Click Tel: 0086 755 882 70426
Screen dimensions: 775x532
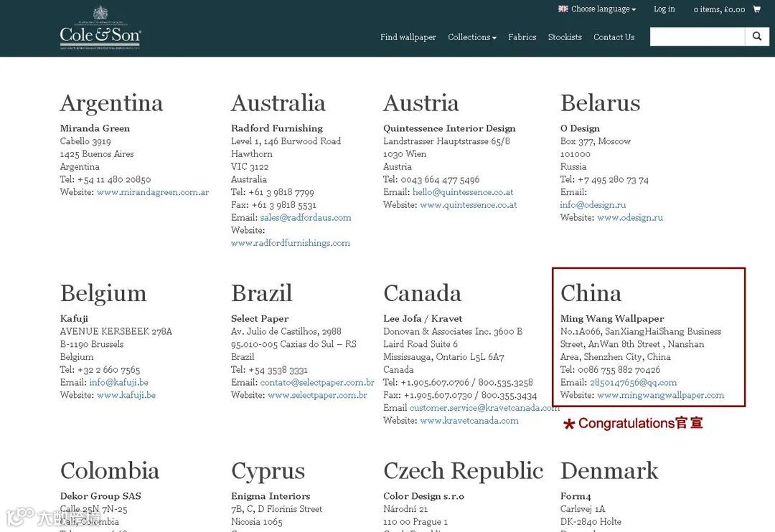pos(610,369)
